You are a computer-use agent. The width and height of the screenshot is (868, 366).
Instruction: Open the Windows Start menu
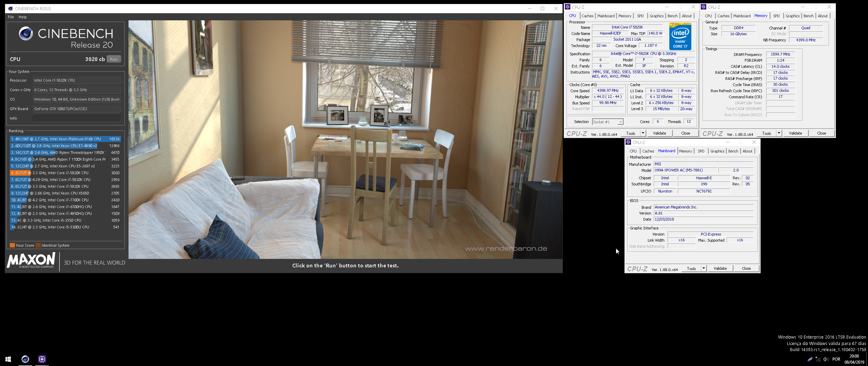point(8,359)
